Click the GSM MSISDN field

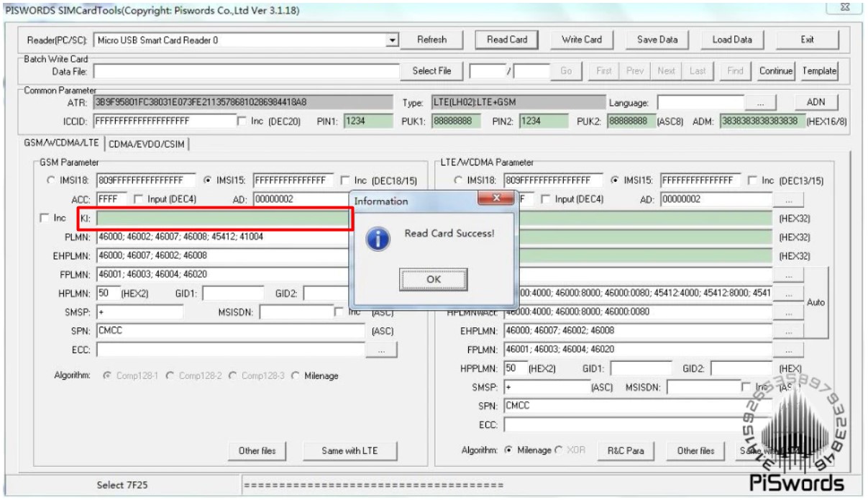[296, 312]
